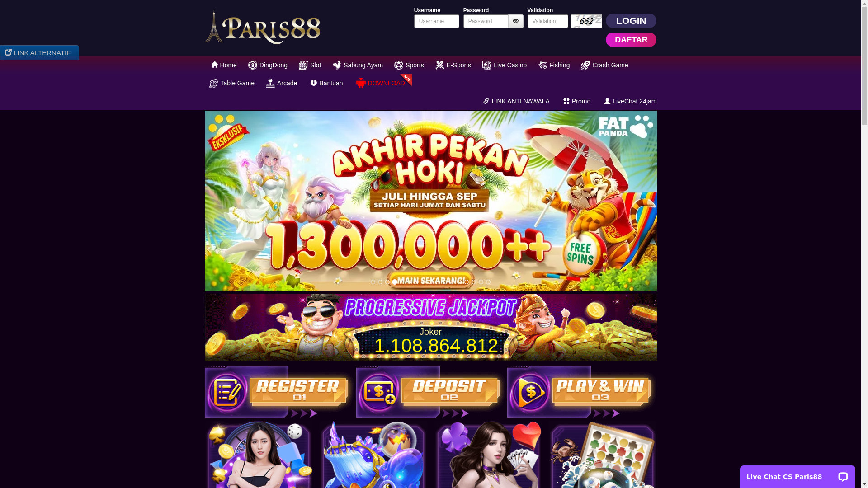Toggle password visibility eye icon
The height and width of the screenshot is (488, 868).
[515, 21]
